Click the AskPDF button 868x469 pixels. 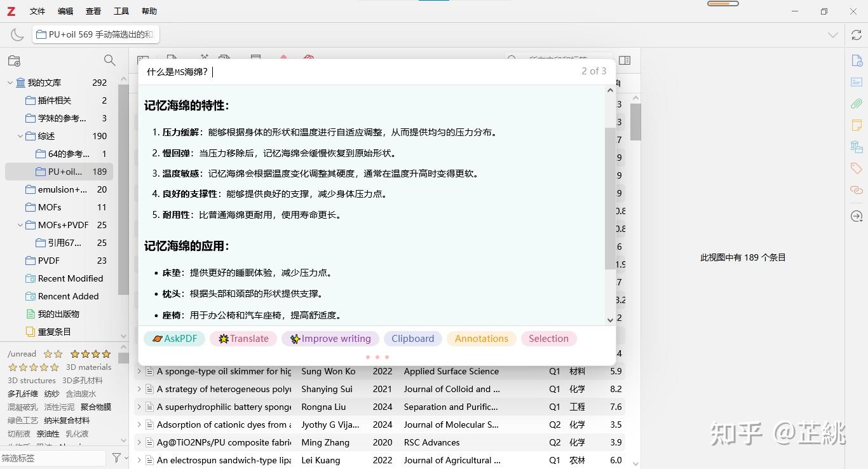pyautogui.click(x=174, y=339)
